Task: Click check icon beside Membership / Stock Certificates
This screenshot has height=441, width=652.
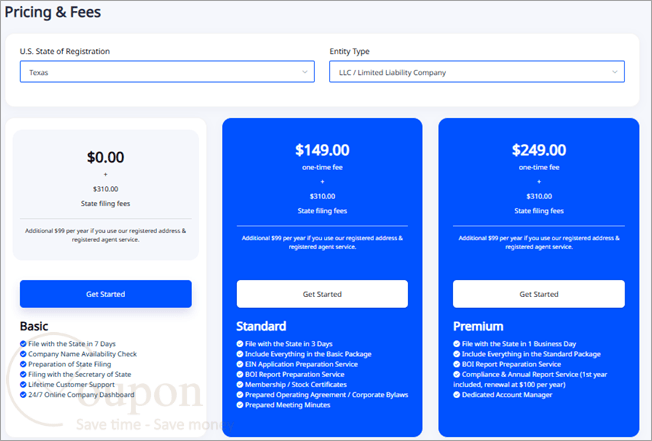Action: coord(240,384)
